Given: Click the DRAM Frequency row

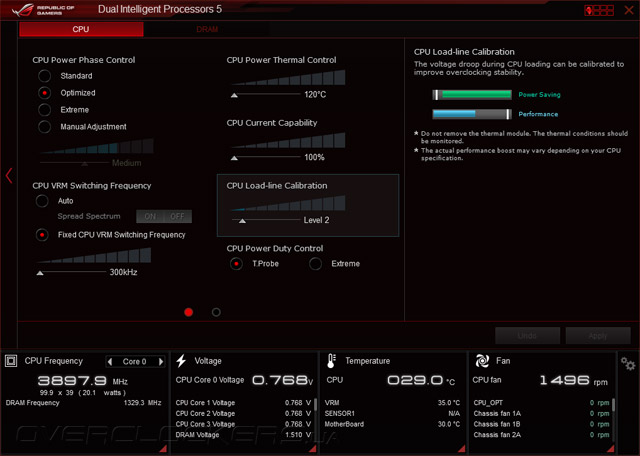Looking at the screenshot, I should [x=83, y=403].
